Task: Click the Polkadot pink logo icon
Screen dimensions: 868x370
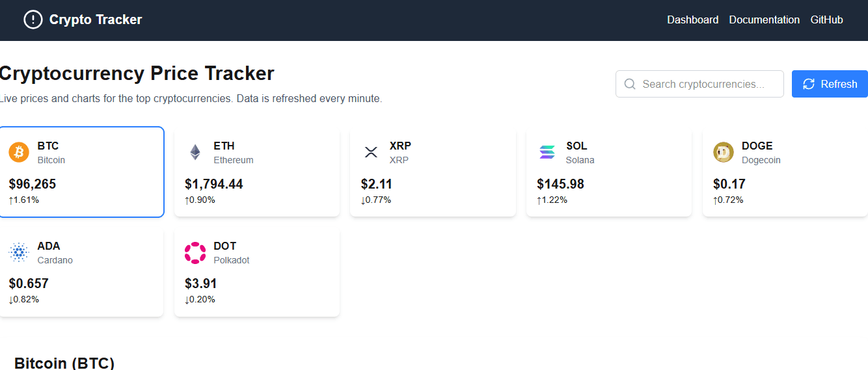Action: [x=195, y=252]
